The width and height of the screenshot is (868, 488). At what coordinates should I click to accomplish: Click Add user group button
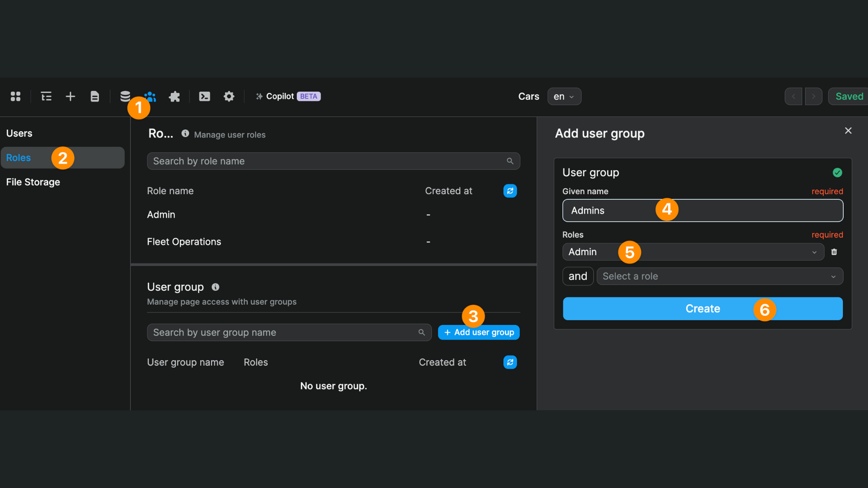pos(478,332)
